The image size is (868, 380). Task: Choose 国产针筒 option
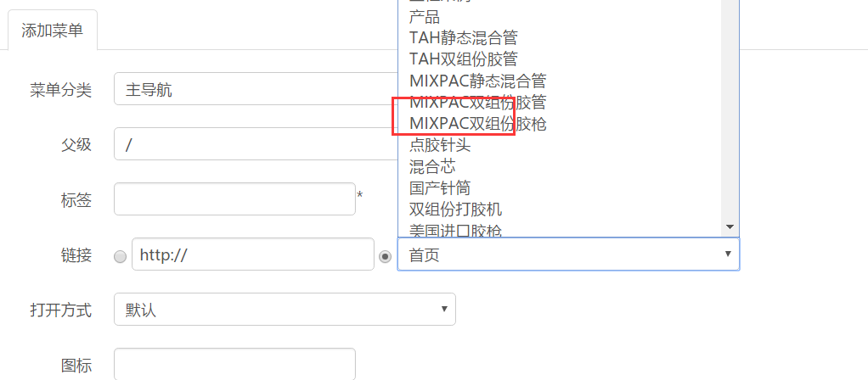click(x=559, y=188)
